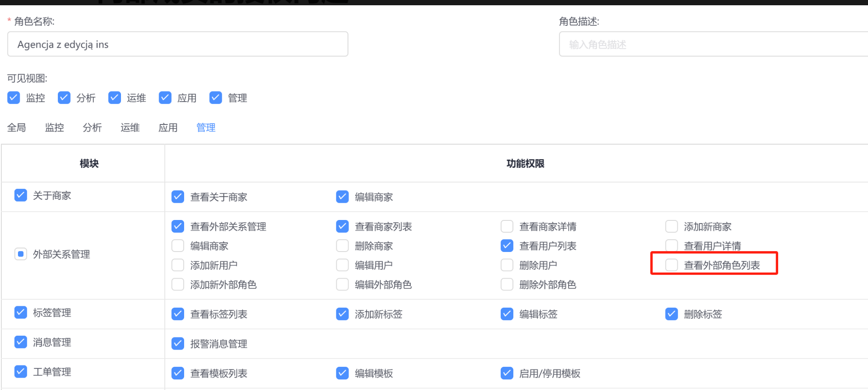Go to the 运维 permissions tab
This screenshot has width=868, height=390.
[130, 128]
